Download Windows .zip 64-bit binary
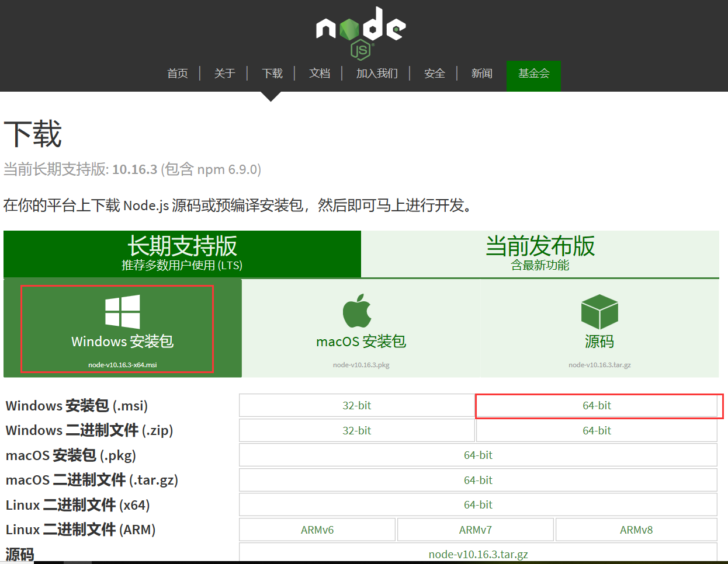This screenshot has width=728, height=564. tap(597, 430)
